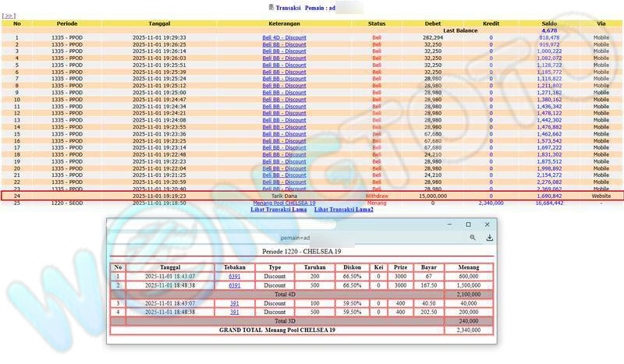The height and width of the screenshot is (364, 624).
Task: Open Lihat Transaksi Lama2 link
Action: [343, 210]
